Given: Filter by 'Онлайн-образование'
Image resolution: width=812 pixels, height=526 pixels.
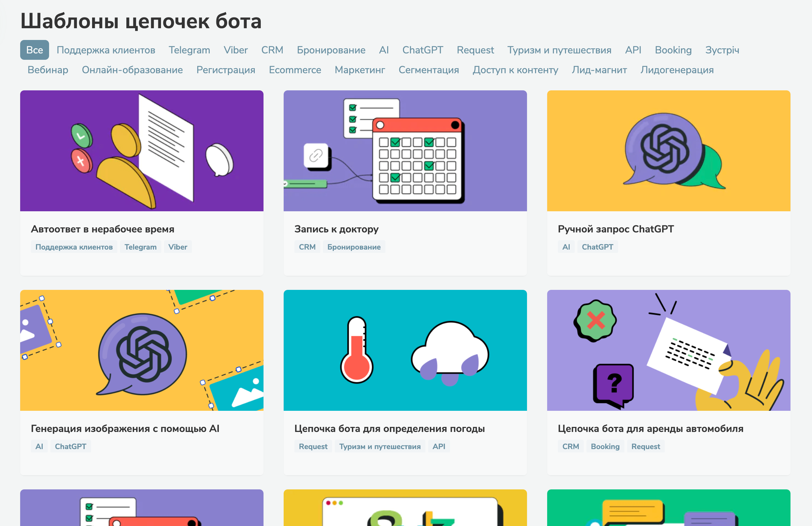Looking at the screenshot, I should 132,70.
